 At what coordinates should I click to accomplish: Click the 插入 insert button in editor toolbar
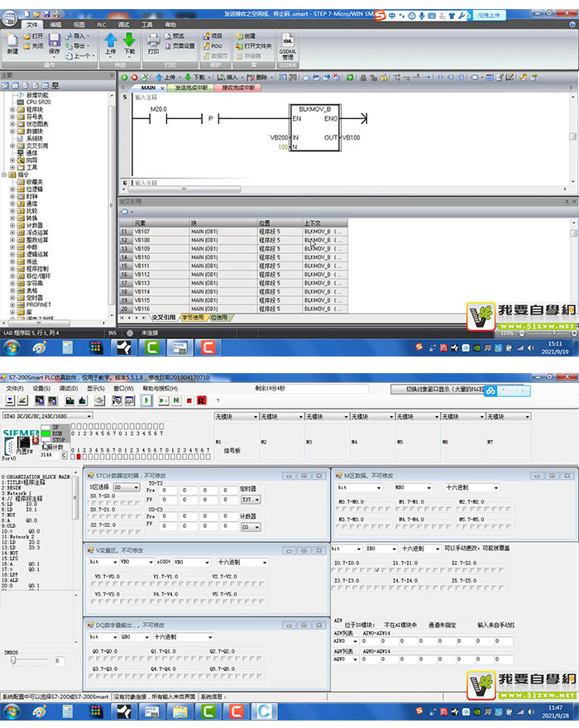tap(228, 78)
